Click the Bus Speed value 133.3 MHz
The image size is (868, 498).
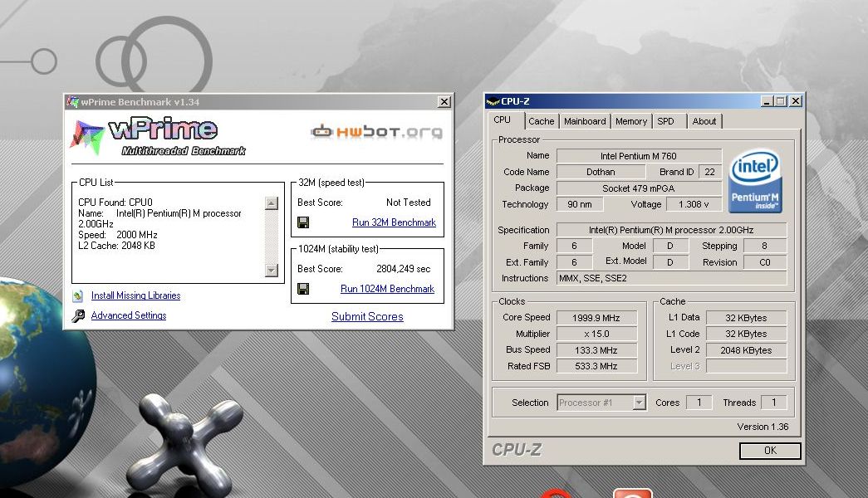click(596, 349)
